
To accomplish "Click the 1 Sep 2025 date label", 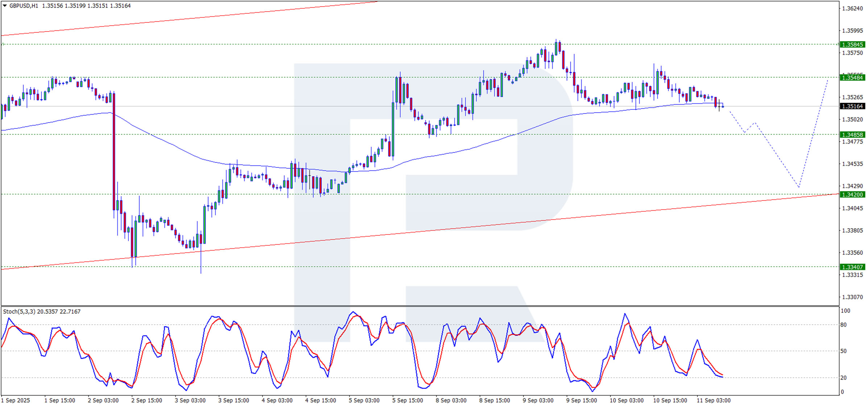I will [x=15, y=400].
